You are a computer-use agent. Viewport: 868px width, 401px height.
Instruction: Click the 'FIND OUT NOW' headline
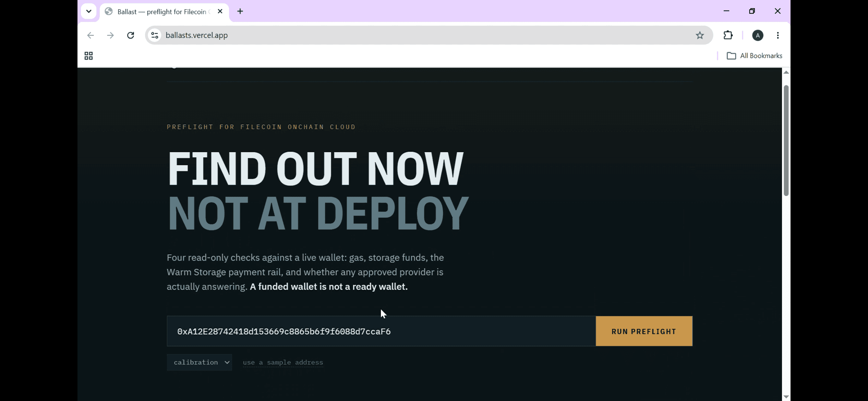coord(315,168)
